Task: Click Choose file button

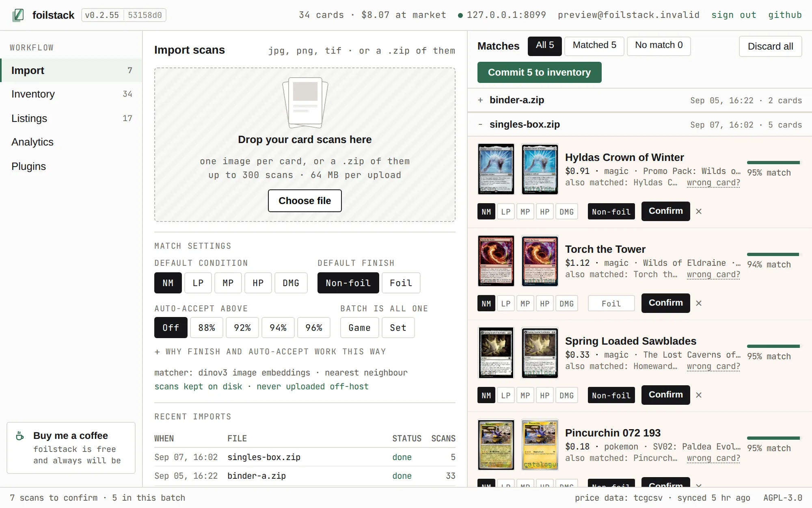Action: (305, 201)
